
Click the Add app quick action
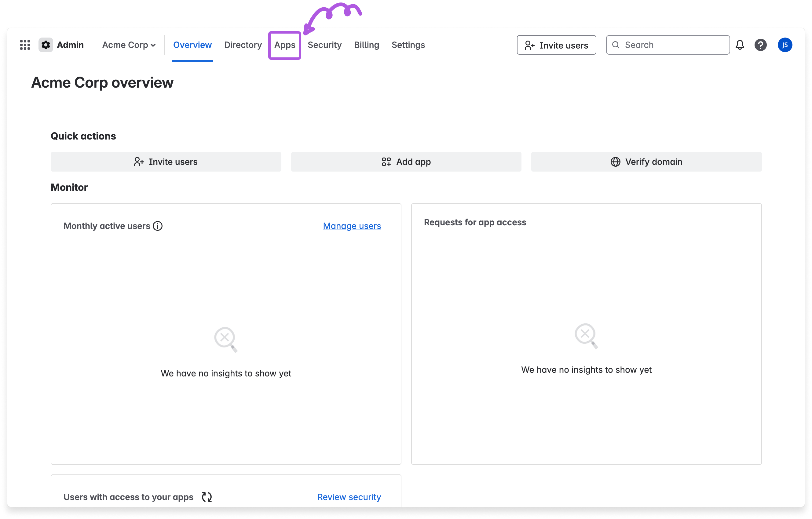(406, 162)
